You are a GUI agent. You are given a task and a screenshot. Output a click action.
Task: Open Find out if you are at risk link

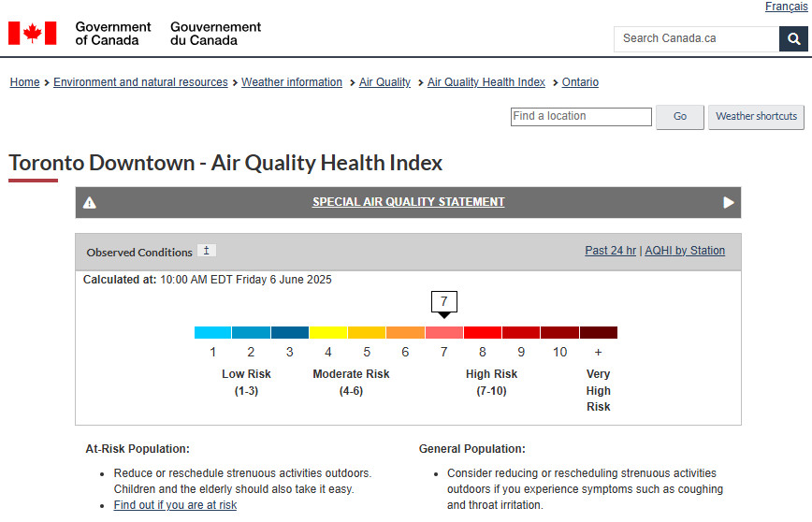pos(175,505)
